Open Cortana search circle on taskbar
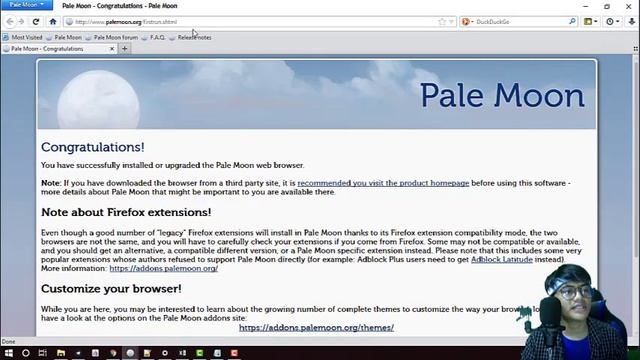The height and width of the screenshot is (360, 640). pos(26,353)
